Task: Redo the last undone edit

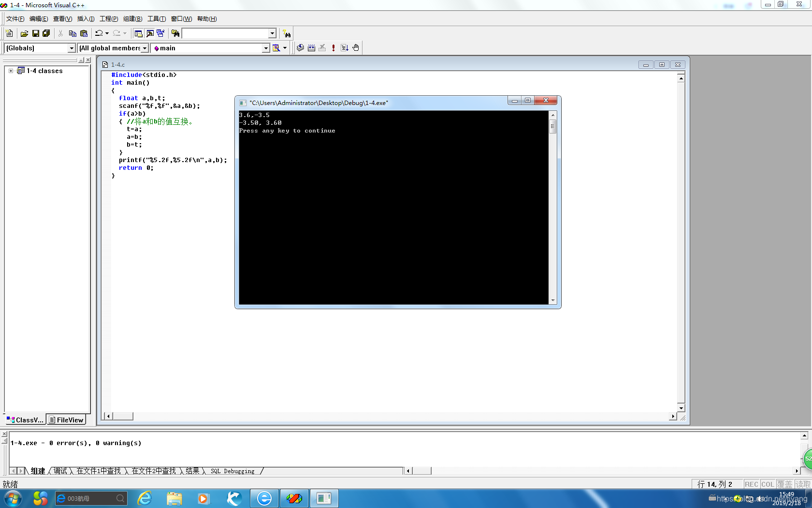Action: 116,33
